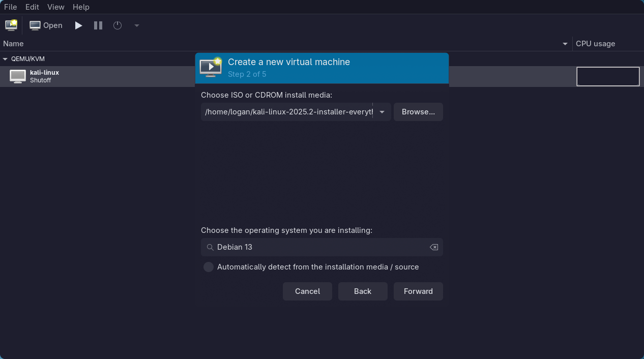Open the shutdown options arrow next to power icon
644x359 pixels.
pos(136,25)
